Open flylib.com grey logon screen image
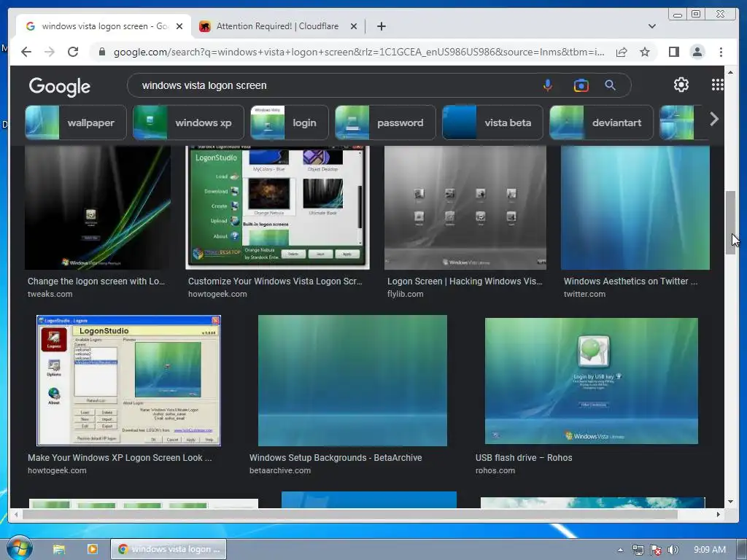The height and width of the screenshot is (560, 747). click(x=465, y=208)
